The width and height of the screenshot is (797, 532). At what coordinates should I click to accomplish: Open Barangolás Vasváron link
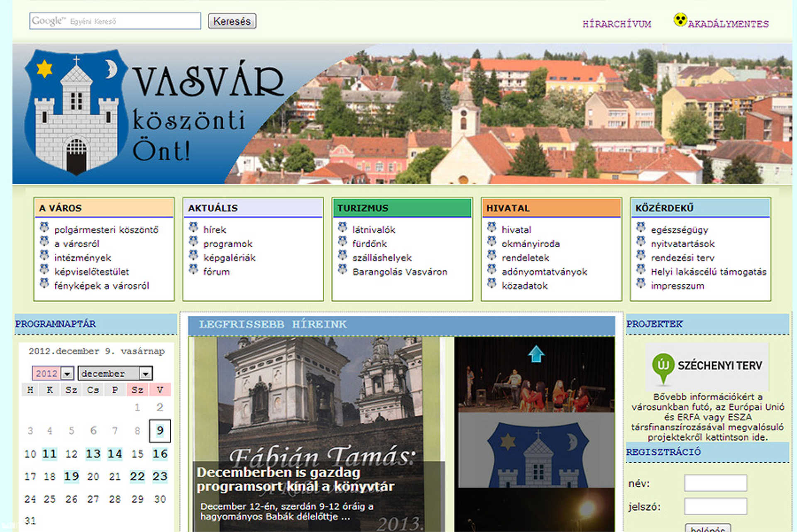(400, 272)
